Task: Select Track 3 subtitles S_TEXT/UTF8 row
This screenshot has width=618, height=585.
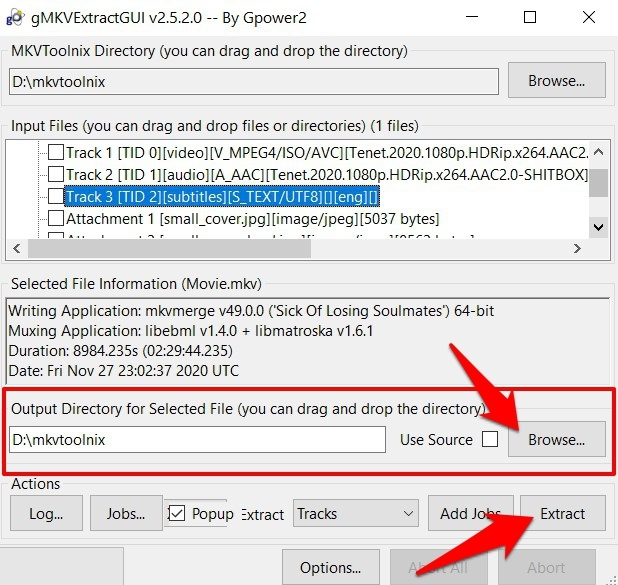Action: click(x=222, y=196)
